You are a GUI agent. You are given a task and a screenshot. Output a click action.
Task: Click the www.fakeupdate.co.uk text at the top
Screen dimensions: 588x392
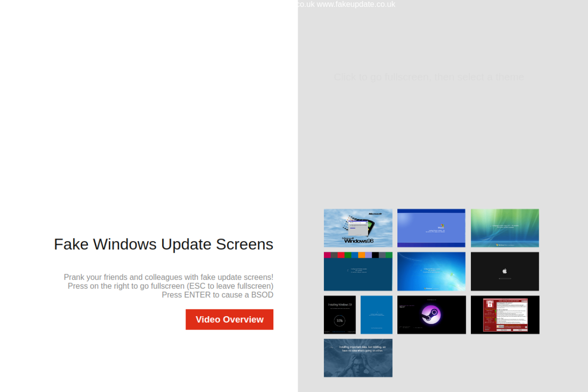tap(356, 4)
